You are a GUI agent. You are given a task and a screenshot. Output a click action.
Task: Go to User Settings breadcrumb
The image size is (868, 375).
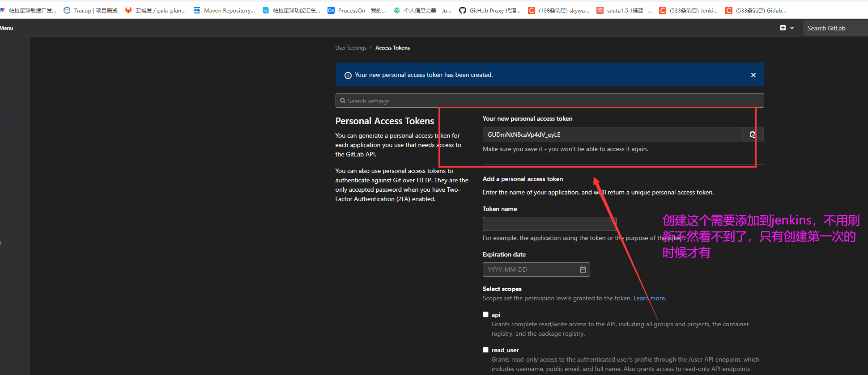click(351, 48)
